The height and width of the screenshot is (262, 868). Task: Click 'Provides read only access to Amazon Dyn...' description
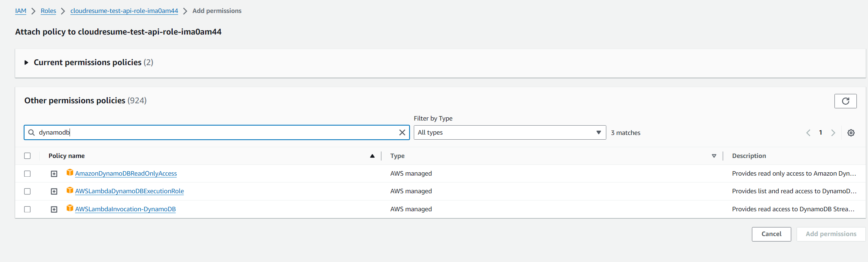pyautogui.click(x=794, y=173)
